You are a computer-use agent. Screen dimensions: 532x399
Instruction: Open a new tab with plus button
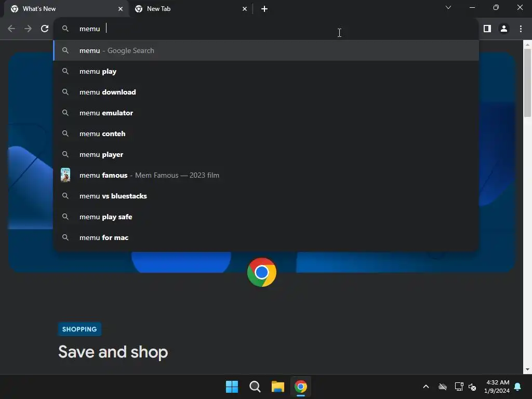coord(264,9)
